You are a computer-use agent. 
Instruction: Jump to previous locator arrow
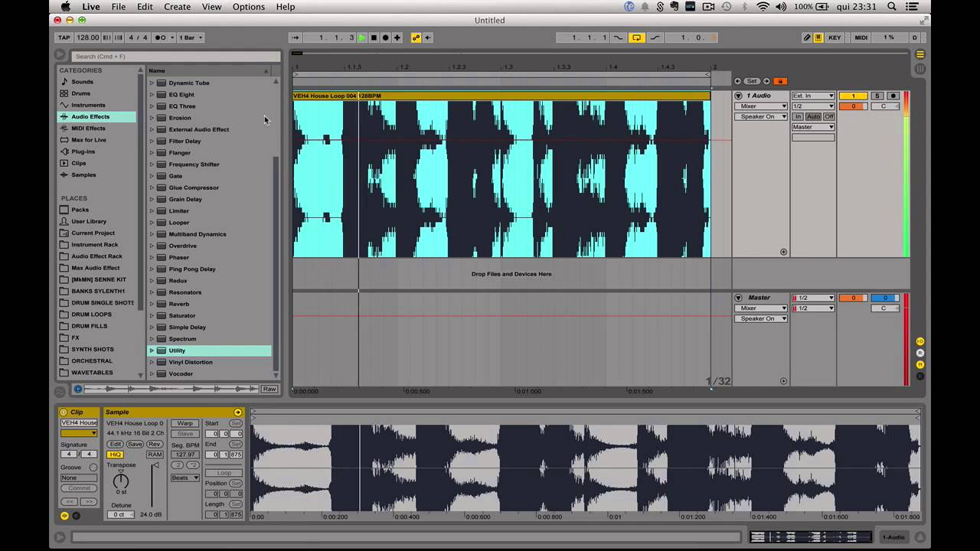click(x=737, y=81)
